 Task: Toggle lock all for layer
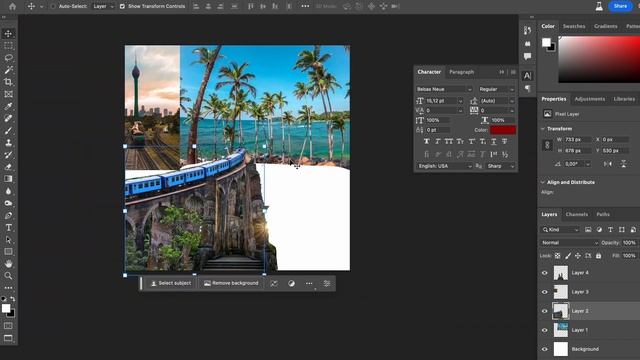coord(598,256)
